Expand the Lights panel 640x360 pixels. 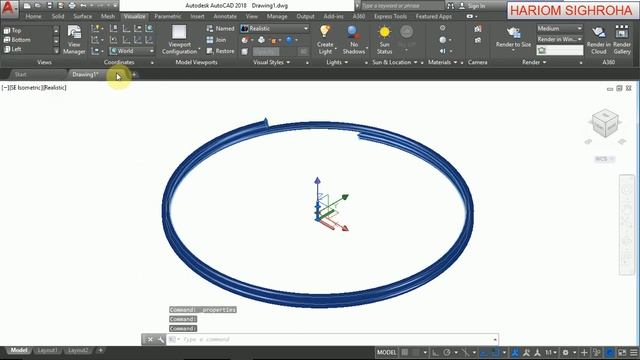point(337,62)
